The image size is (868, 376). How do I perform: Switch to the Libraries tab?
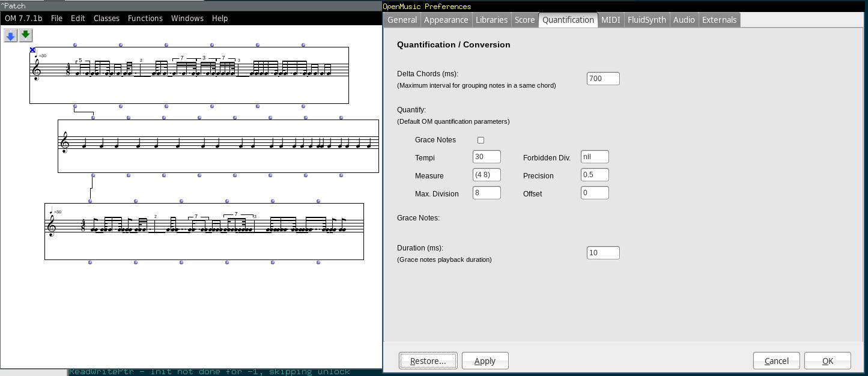click(x=491, y=20)
